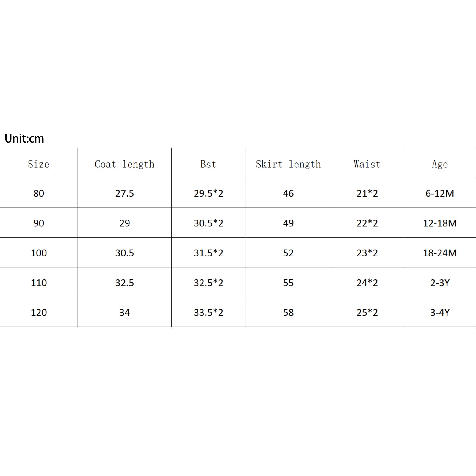Click the coat length value 27.5

point(124,193)
